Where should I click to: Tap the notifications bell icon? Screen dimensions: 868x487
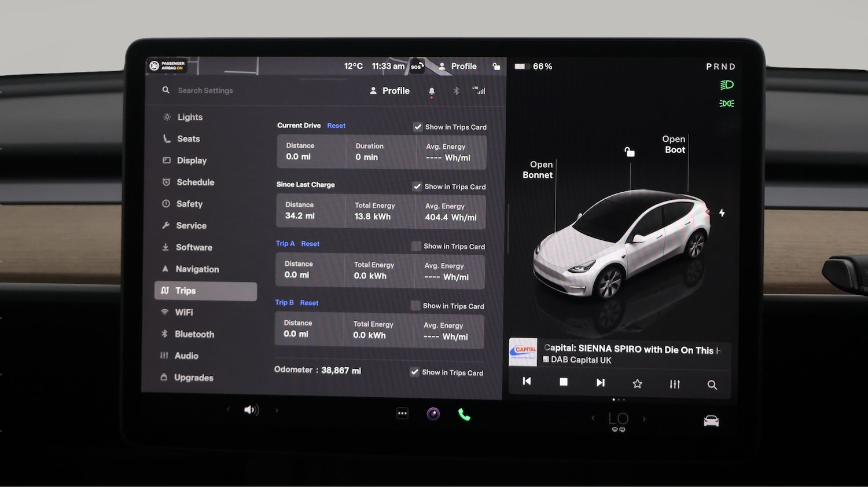click(x=431, y=90)
